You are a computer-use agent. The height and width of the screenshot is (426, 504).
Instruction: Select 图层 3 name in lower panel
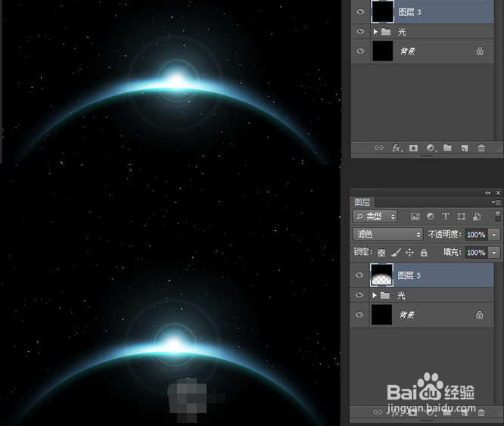pyautogui.click(x=409, y=275)
